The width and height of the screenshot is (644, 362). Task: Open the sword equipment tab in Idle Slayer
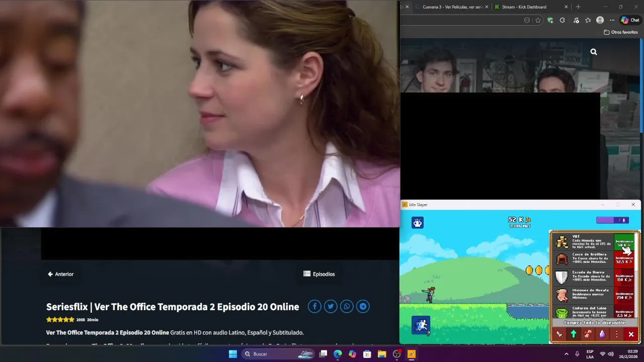pyautogui.click(x=559, y=334)
